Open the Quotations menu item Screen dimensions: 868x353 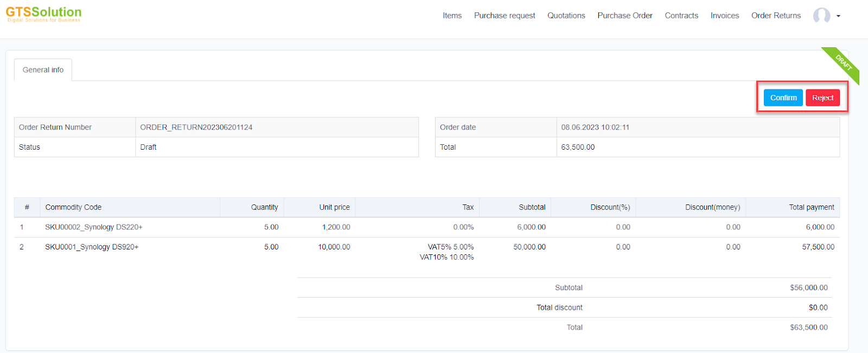pos(566,16)
